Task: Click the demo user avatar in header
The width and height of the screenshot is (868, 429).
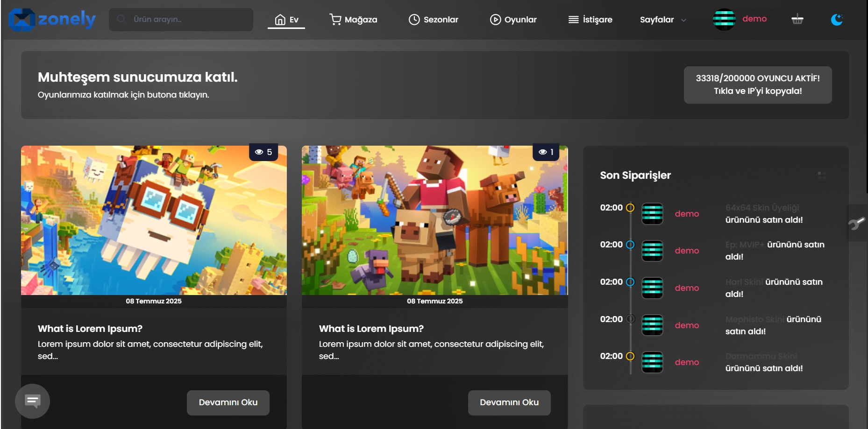Action: tap(724, 20)
